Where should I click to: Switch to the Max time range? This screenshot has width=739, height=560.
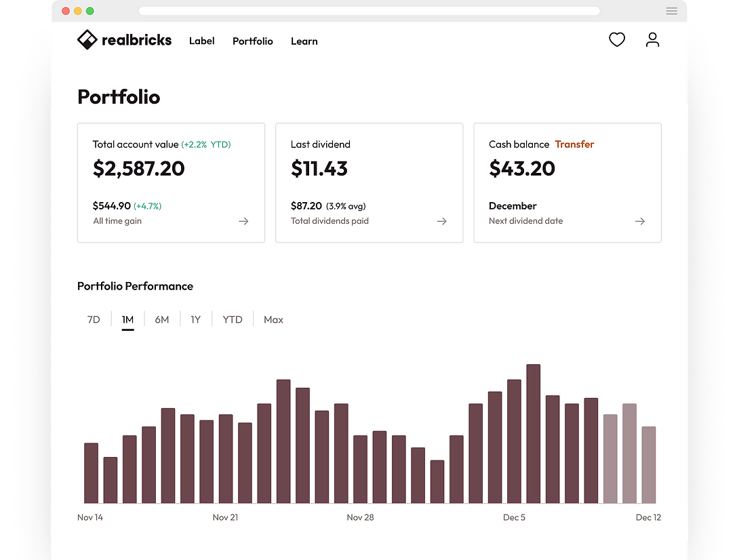(273, 319)
